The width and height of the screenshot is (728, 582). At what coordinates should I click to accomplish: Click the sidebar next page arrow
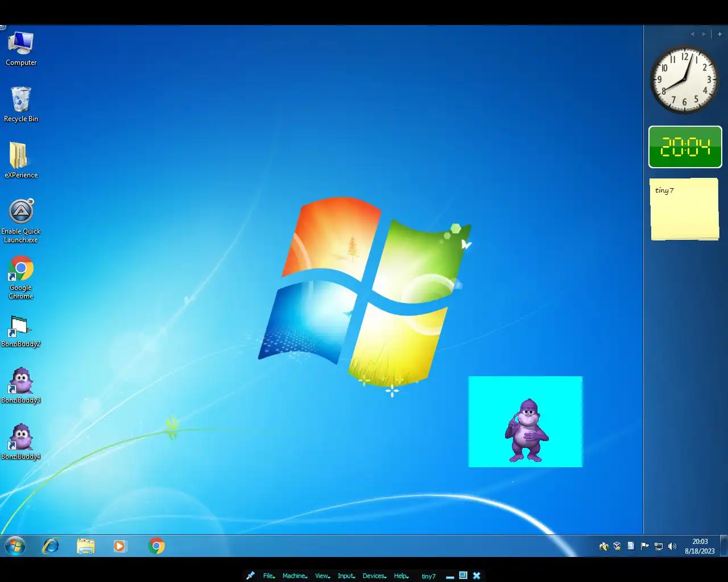[704, 34]
